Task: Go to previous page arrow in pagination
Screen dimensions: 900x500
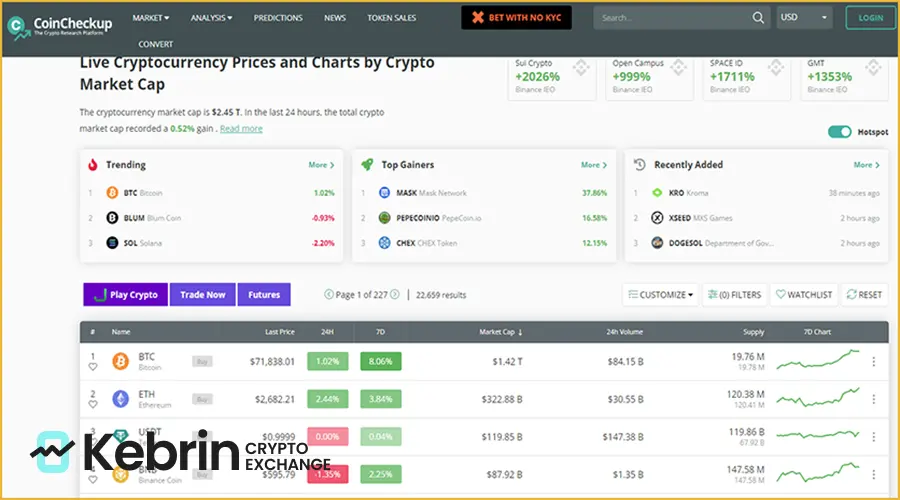Action: 329,294
